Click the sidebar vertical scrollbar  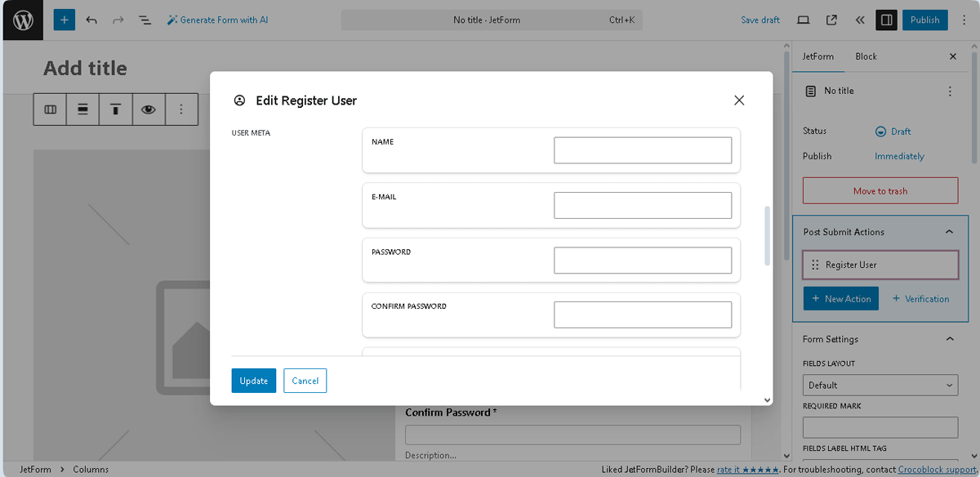point(973,108)
